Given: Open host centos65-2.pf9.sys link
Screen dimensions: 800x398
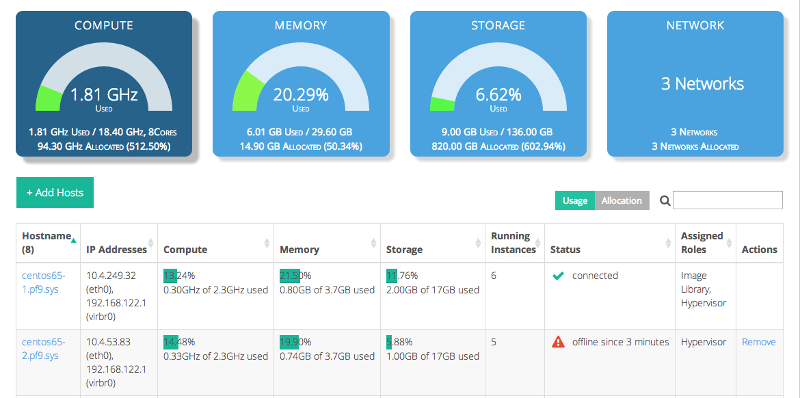Looking at the screenshot, I should coord(43,349).
